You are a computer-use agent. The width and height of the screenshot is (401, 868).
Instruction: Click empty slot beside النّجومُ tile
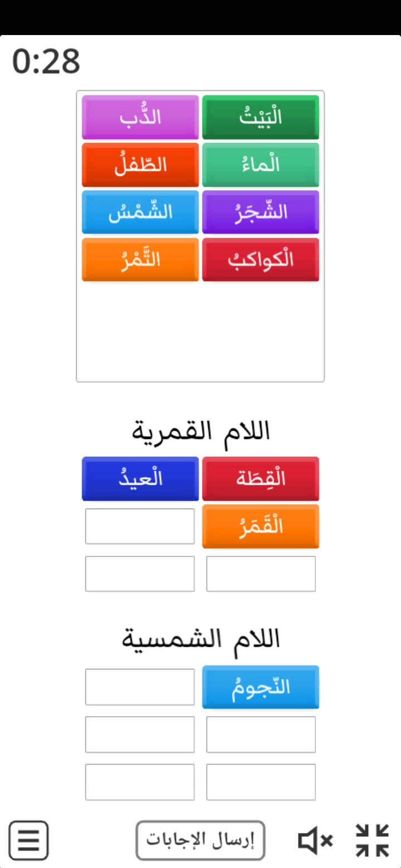[x=140, y=687]
